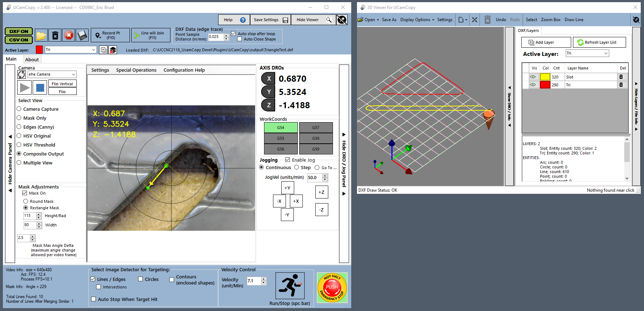Select Camera Capture view
The image size is (644, 311).
19,109
